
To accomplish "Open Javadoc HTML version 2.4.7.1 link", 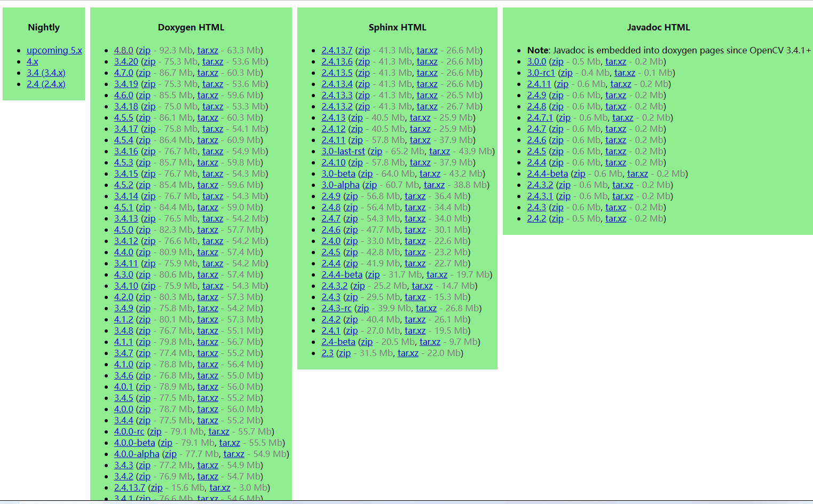I will click(540, 117).
